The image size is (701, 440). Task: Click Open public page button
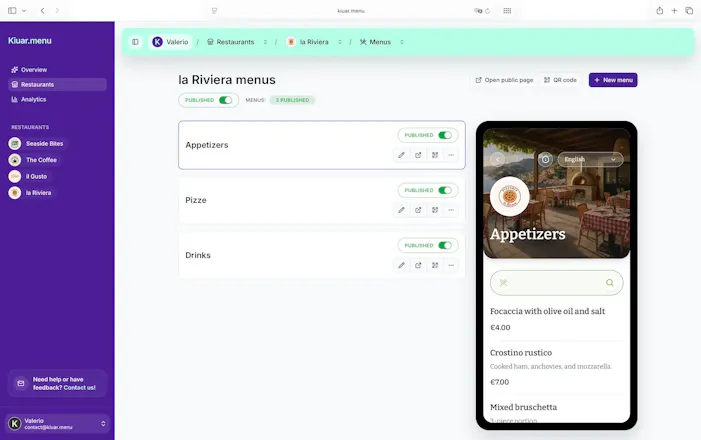[504, 80]
